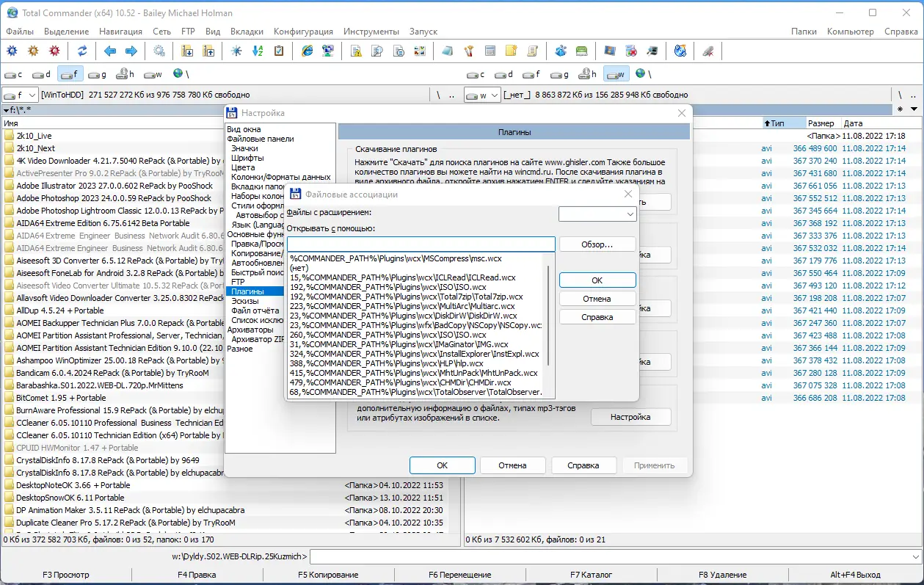Click the Обзор... browse button

tap(597, 244)
